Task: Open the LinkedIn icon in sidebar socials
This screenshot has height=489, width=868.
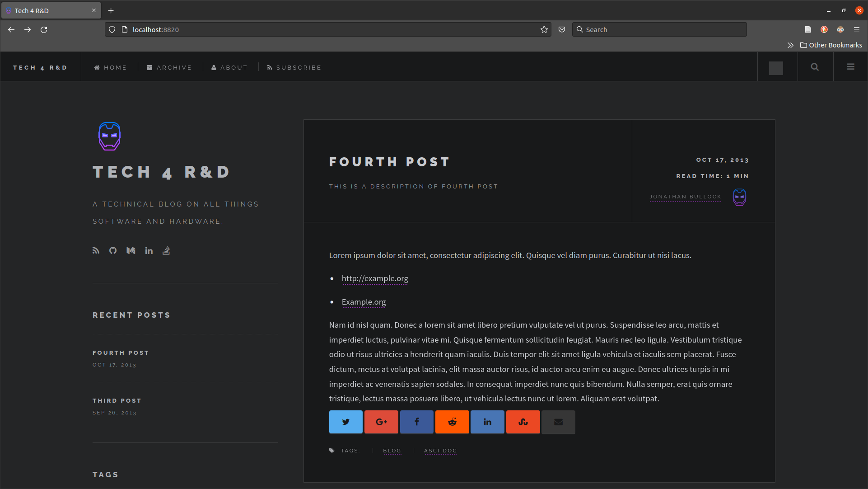Action: [x=149, y=250]
